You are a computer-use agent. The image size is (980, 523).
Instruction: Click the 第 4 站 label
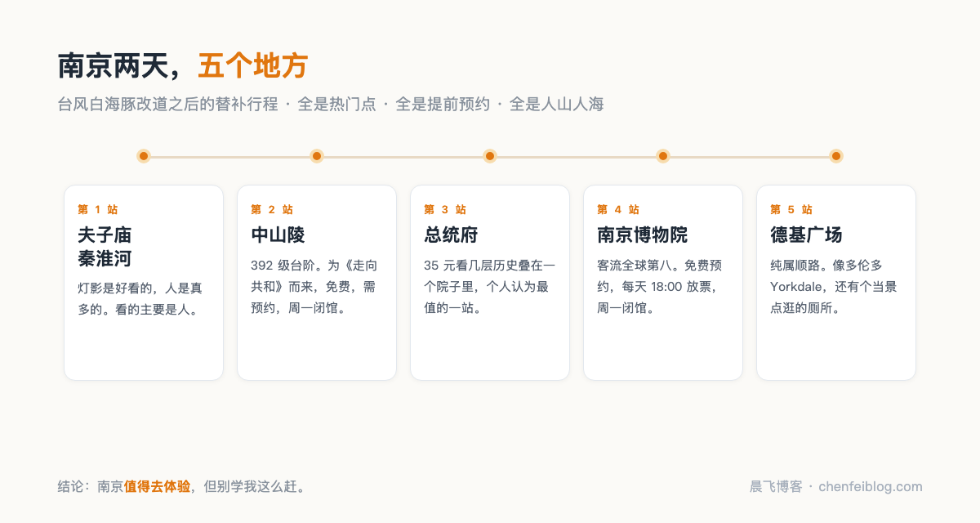(617, 209)
